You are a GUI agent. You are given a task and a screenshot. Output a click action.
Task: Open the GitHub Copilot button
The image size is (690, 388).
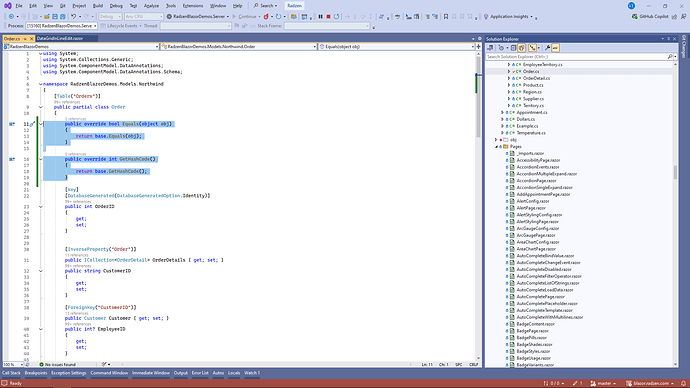650,16
